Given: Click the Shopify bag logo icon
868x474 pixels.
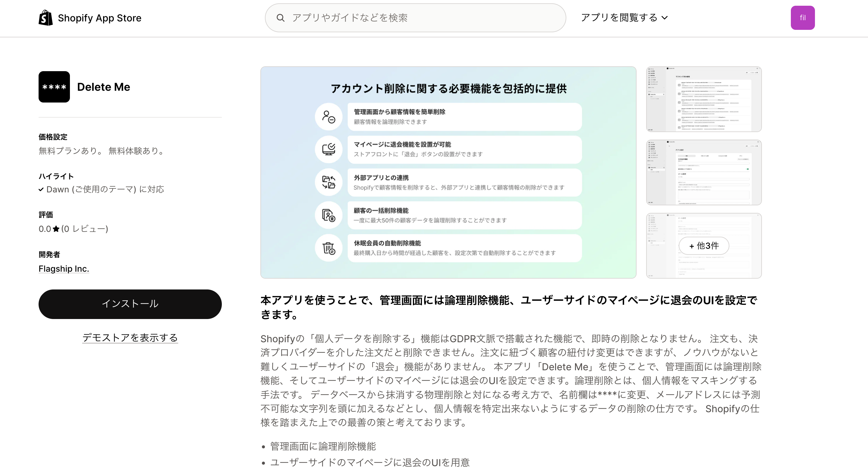Looking at the screenshot, I should coord(46,17).
